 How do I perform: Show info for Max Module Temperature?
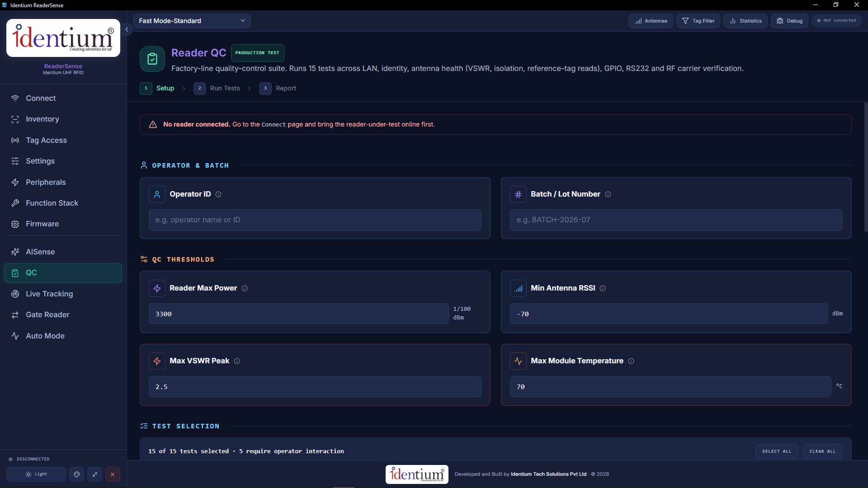[x=631, y=361]
